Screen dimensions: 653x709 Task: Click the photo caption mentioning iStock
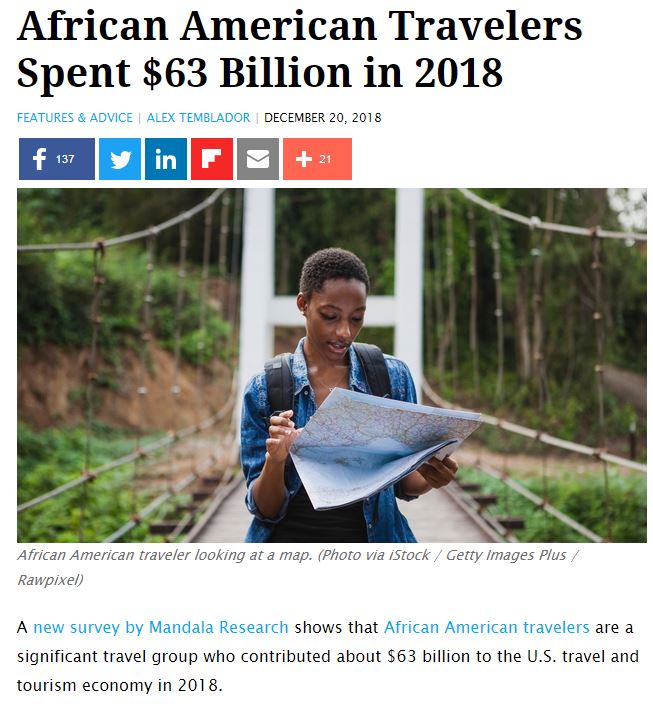[x=298, y=567]
